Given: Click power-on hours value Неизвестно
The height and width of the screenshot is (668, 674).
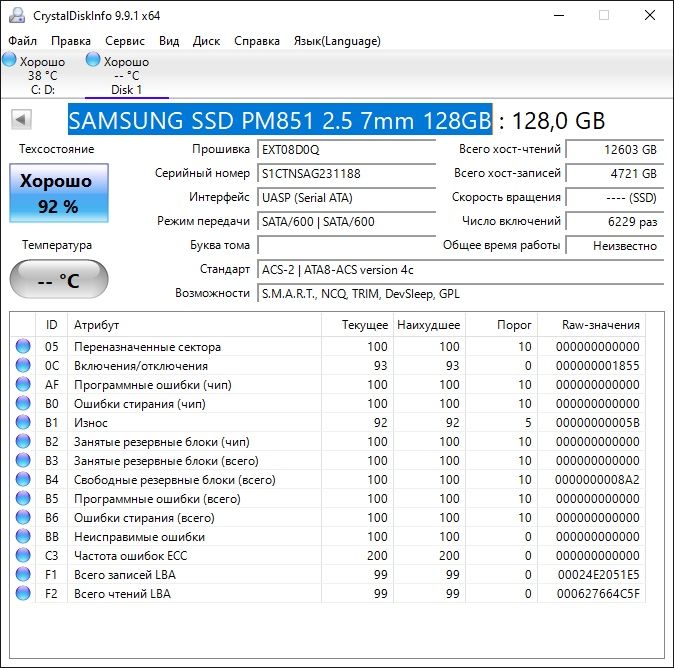Looking at the screenshot, I should coord(615,246).
